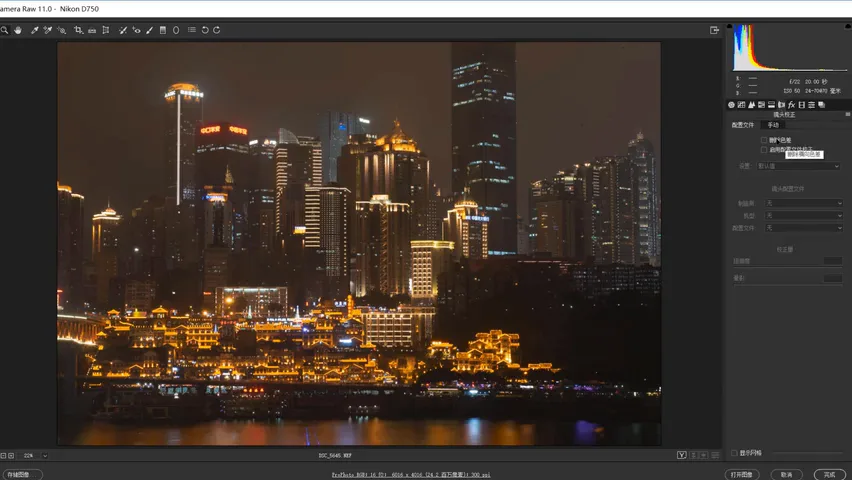Toggle highlight clipping warning on histogram
The width and height of the screenshot is (852, 480).
849,26
